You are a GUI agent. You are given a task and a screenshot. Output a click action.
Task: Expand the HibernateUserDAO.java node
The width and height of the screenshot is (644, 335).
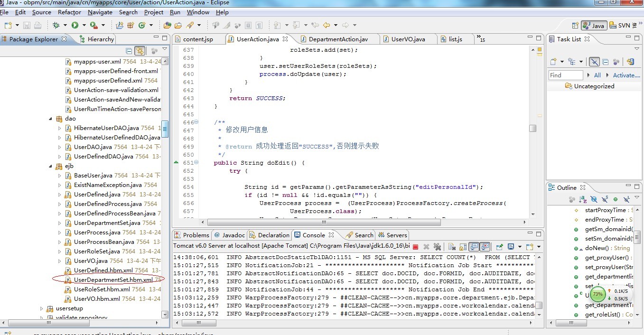[x=59, y=128]
